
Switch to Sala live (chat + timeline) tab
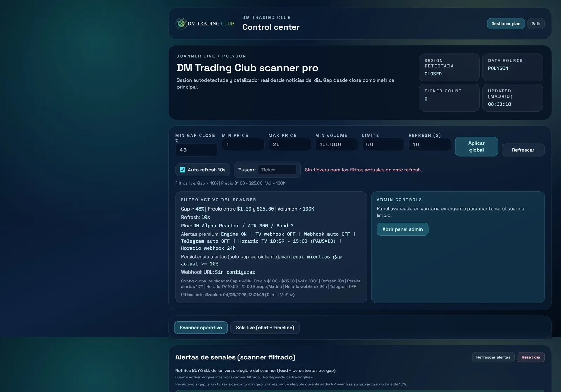265,328
